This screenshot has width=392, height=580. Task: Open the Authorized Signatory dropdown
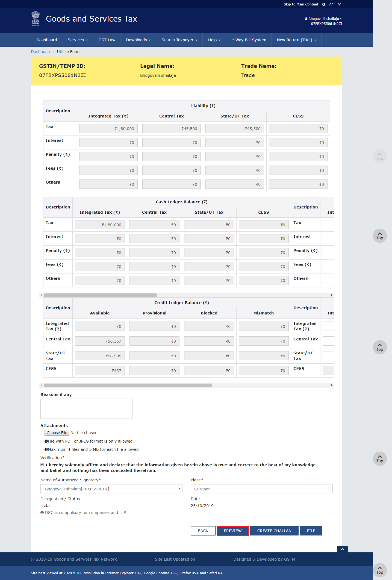tap(111, 489)
